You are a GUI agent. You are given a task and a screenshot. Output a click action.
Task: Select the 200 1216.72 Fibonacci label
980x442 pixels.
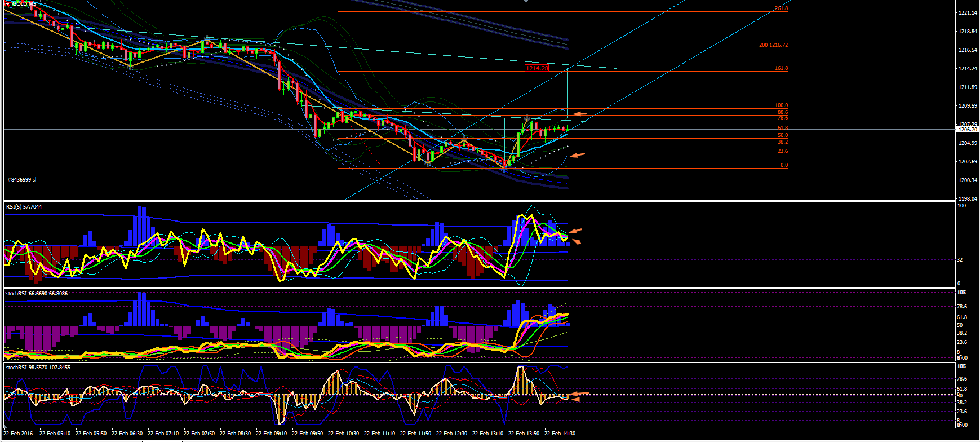pos(773,45)
